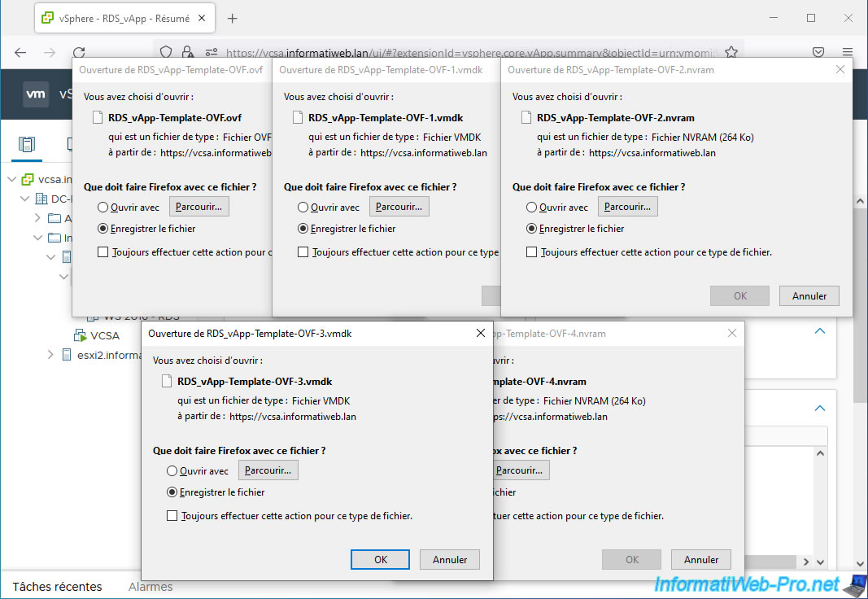This screenshot has height=599, width=868.
Task: Click Annuler in OVF-4.nvram dialog
Action: click(700, 559)
